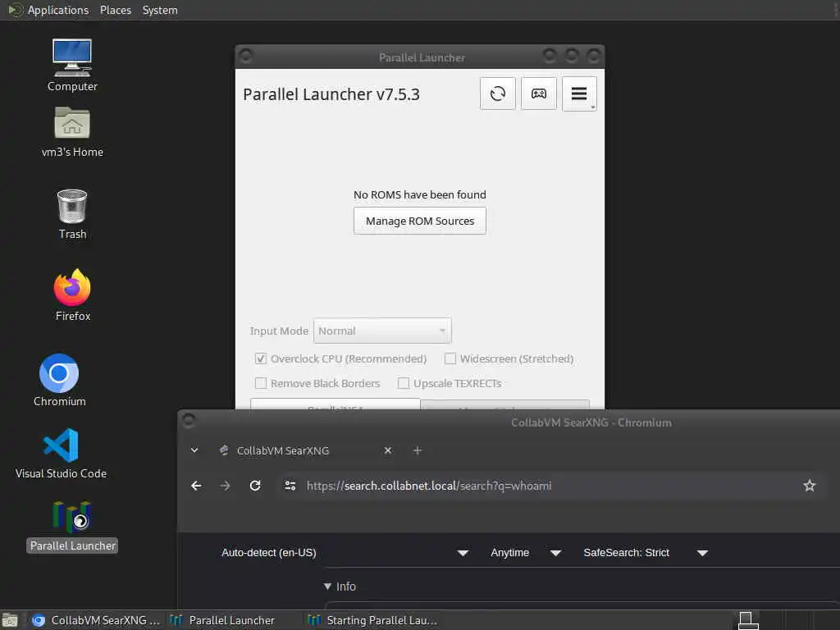Toggle Overclock CPU (Recommended) checkbox
The image size is (840, 630).
tap(260, 358)
